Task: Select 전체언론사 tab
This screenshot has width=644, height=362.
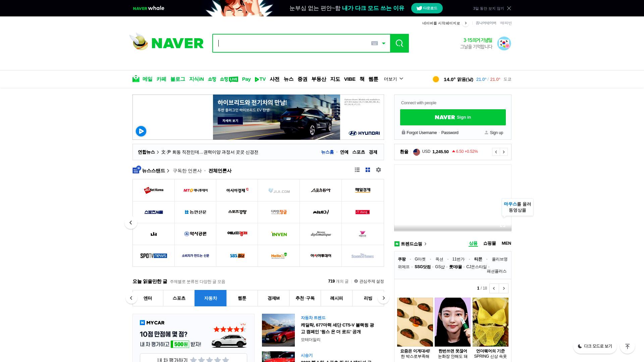Action: point(220,171)
